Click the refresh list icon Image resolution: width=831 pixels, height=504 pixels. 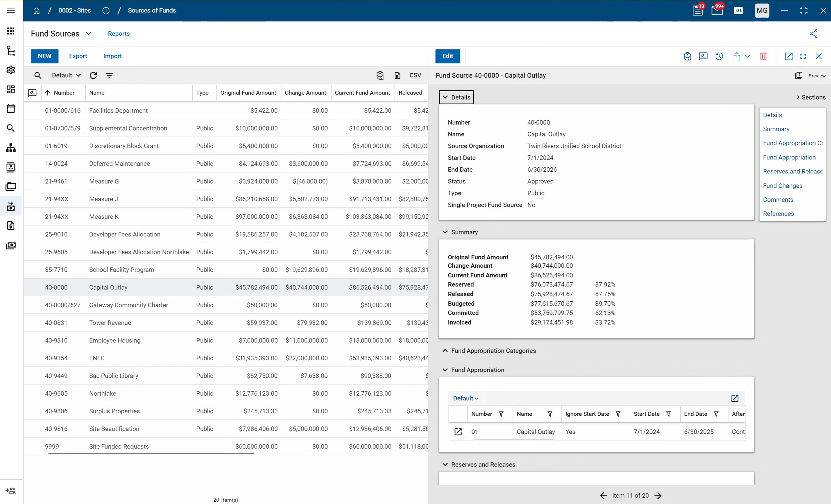94,75
